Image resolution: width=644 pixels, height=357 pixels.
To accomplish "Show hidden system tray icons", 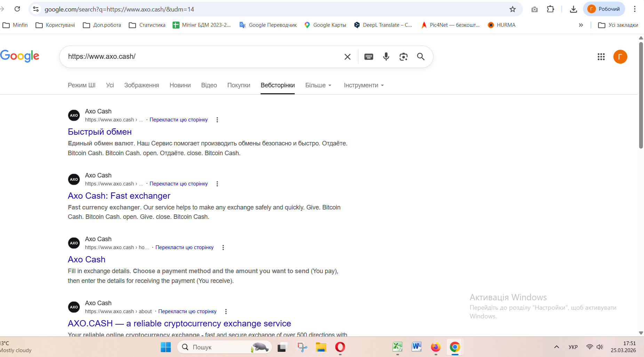I will 557,347.
